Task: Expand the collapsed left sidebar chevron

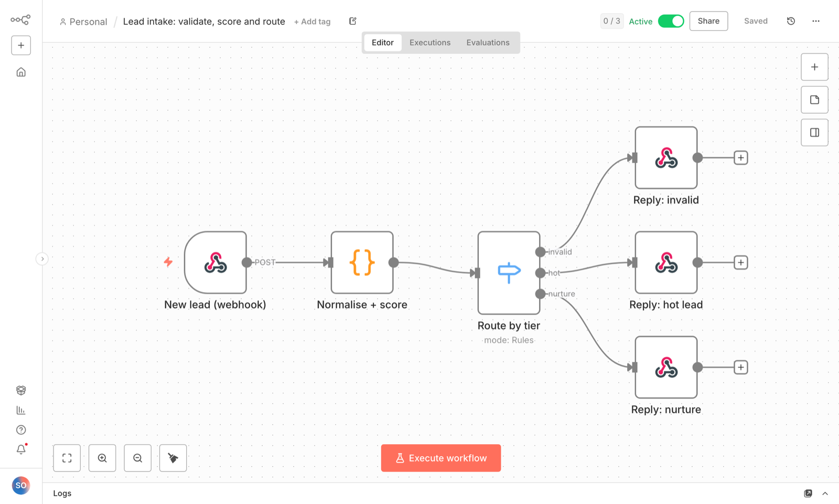Action: 42,259
